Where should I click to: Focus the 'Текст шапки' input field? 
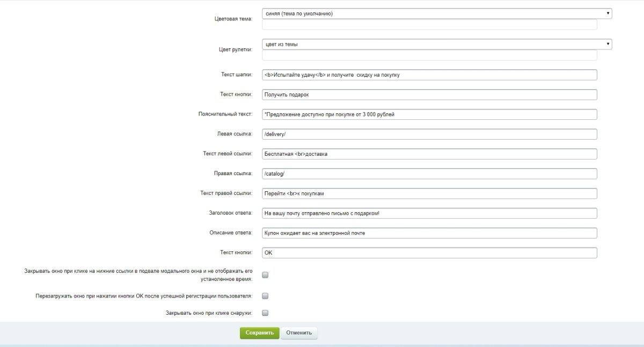pos(429,75)
